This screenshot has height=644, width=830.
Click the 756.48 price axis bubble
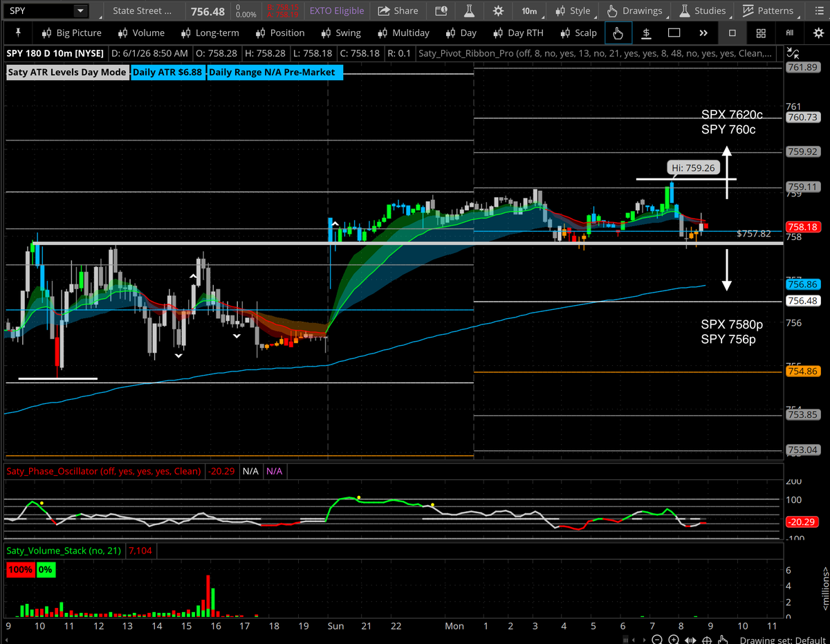point(803,300)
